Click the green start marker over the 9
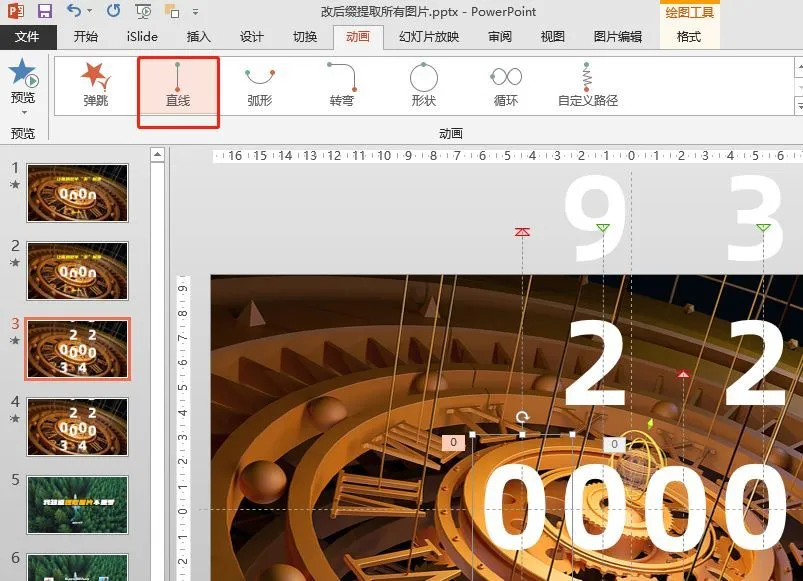 click(603, 227)
